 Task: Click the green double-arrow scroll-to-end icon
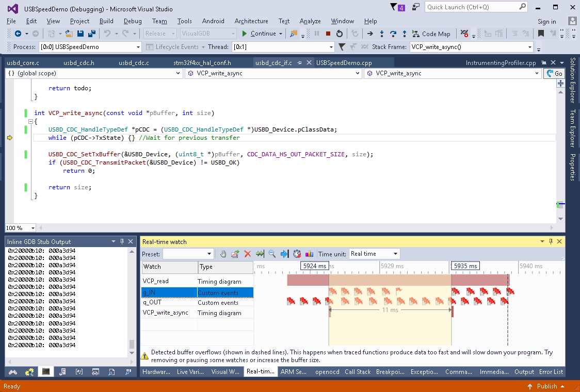coord(260,254)
